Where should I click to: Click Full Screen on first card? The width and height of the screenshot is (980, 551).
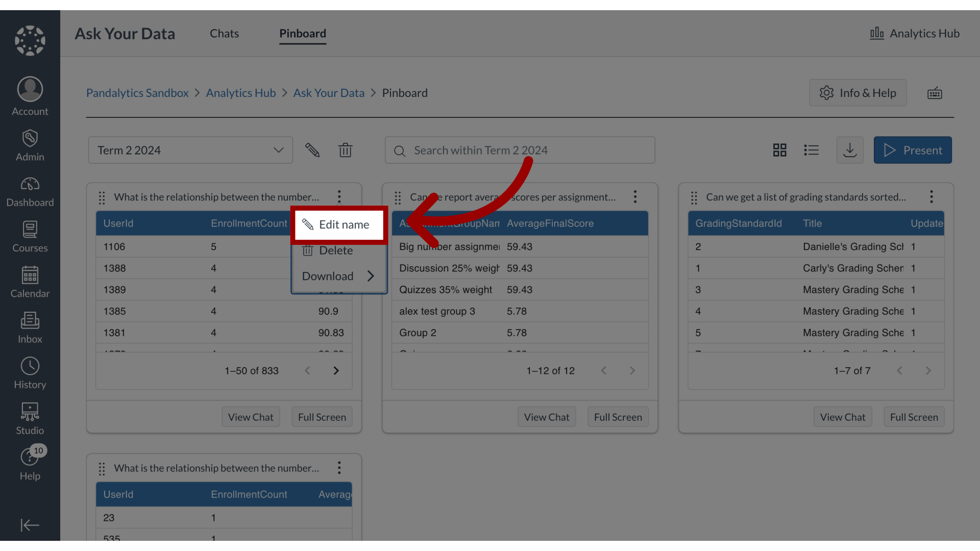pos(322,417)
